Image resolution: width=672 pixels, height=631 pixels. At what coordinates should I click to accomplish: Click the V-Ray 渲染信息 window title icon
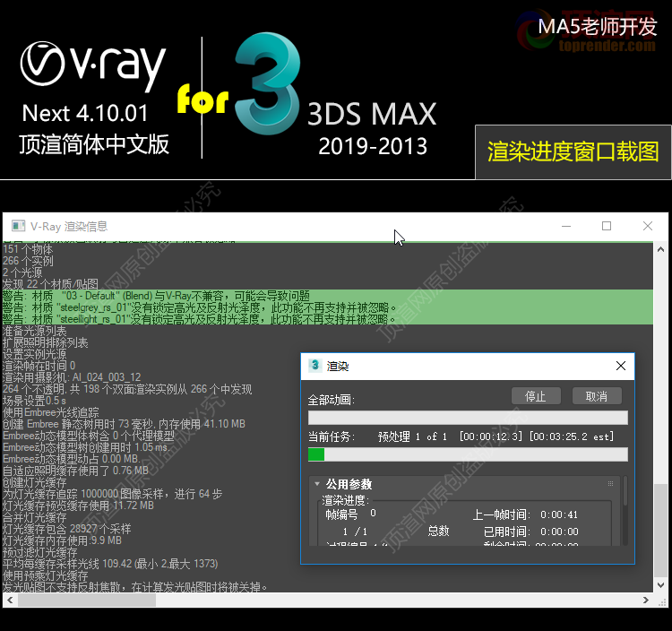click(19, 226)
